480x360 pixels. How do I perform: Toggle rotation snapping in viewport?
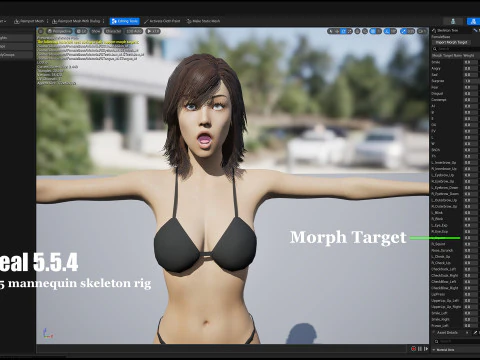pyautogui.click(x=387, y=31)
